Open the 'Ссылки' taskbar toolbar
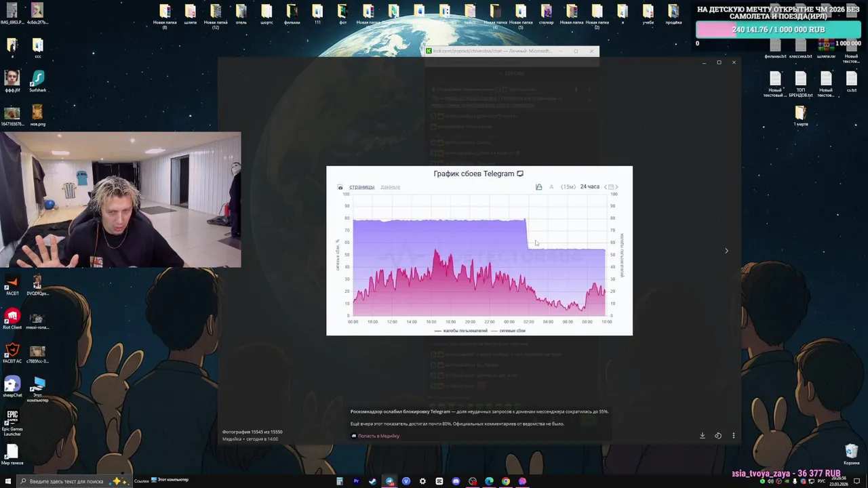Screen dimensions: 868x488 click(141, 481)
